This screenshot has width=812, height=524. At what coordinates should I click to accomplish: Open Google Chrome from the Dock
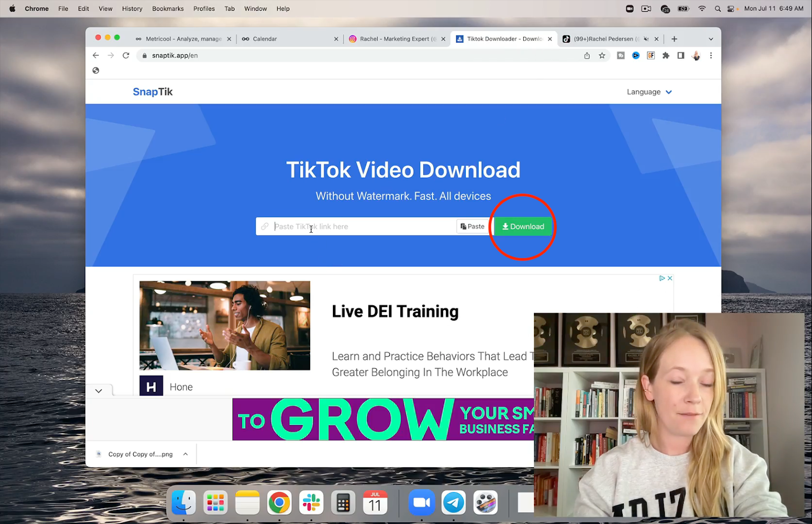pos(279,503)
